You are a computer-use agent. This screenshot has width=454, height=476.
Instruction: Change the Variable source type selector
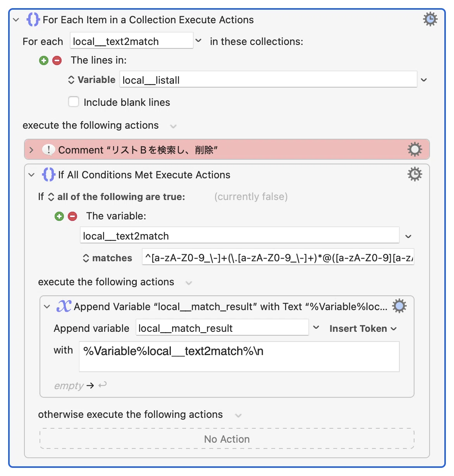(x=91, y=80)
